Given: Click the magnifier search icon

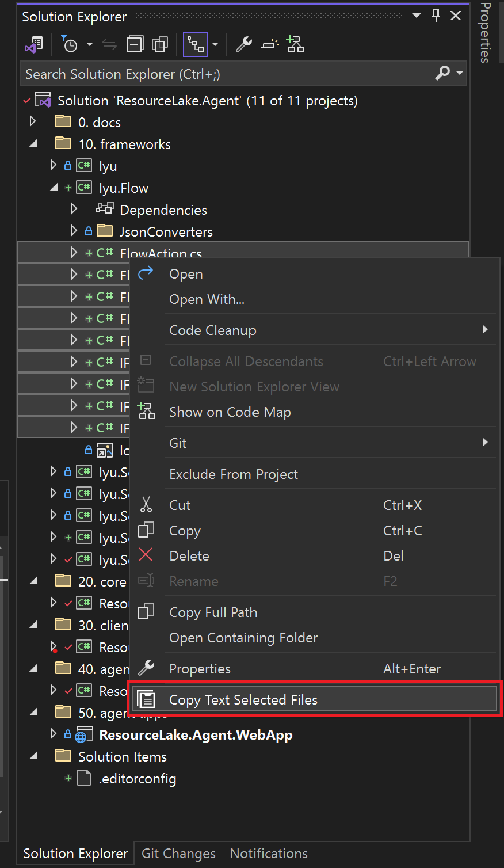Looking at the screenshot, I should (x=442, y=73).
